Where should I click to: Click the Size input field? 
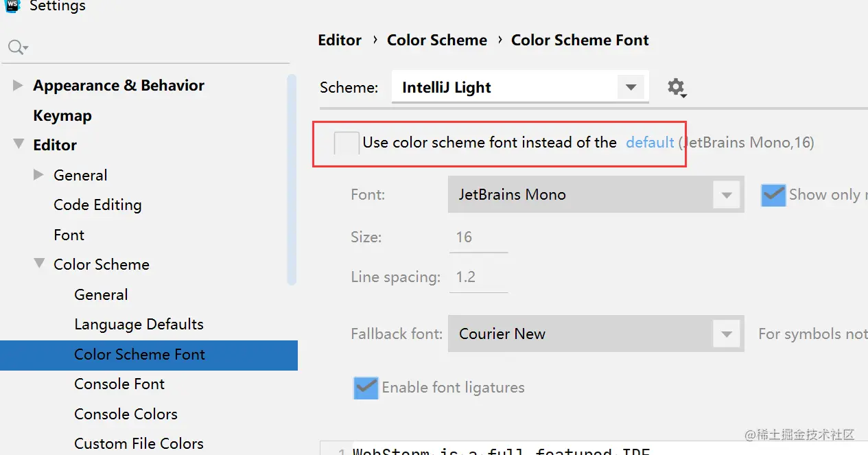478,237
